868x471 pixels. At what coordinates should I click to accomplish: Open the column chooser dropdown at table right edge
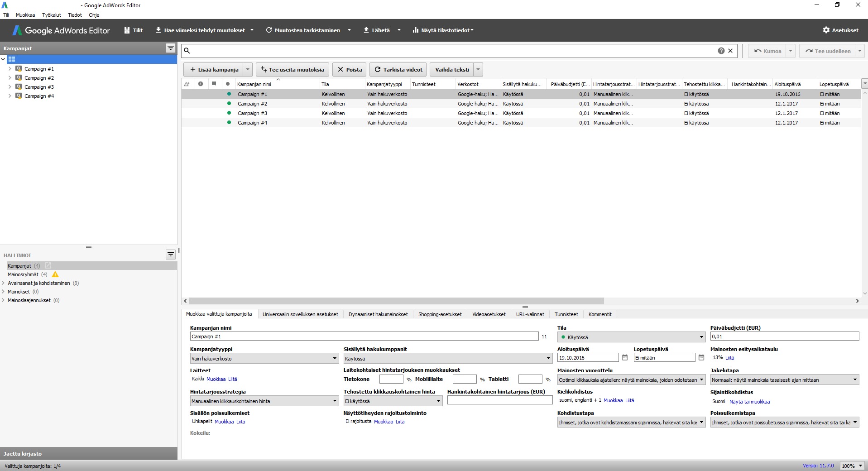[864, 84]
